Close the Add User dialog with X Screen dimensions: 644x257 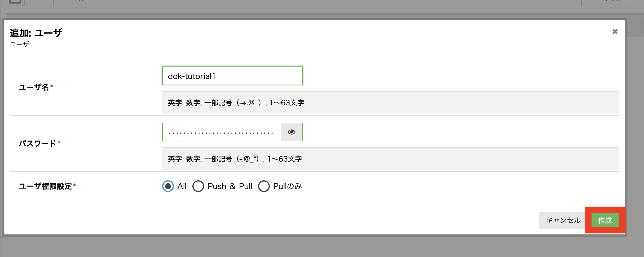click(x=615, y=32)
